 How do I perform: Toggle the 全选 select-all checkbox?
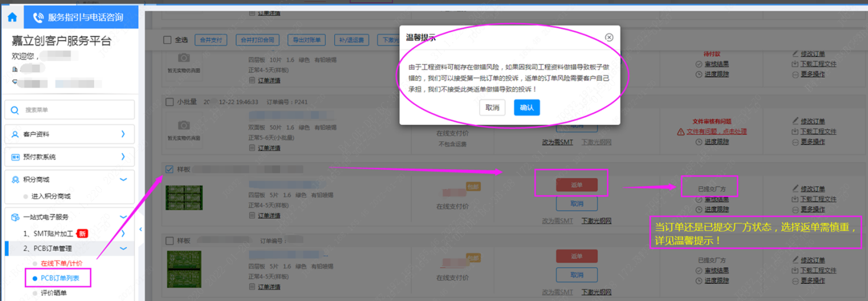pyautogui.click(x=167, y=40)
